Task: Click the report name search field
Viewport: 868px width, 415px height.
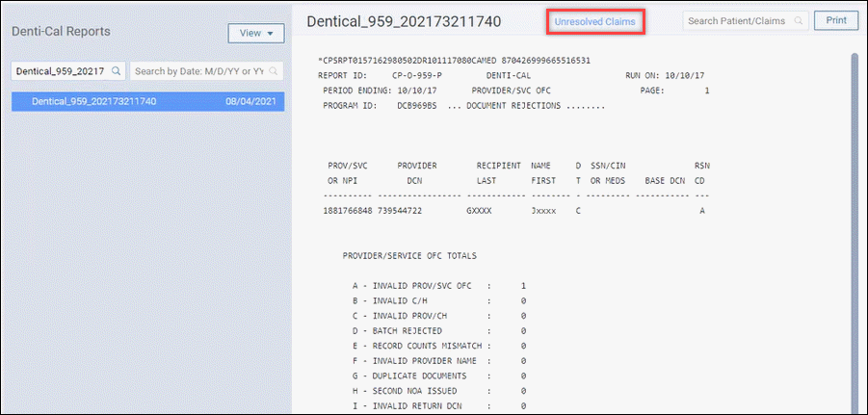Action: click(x=68, y=71)
